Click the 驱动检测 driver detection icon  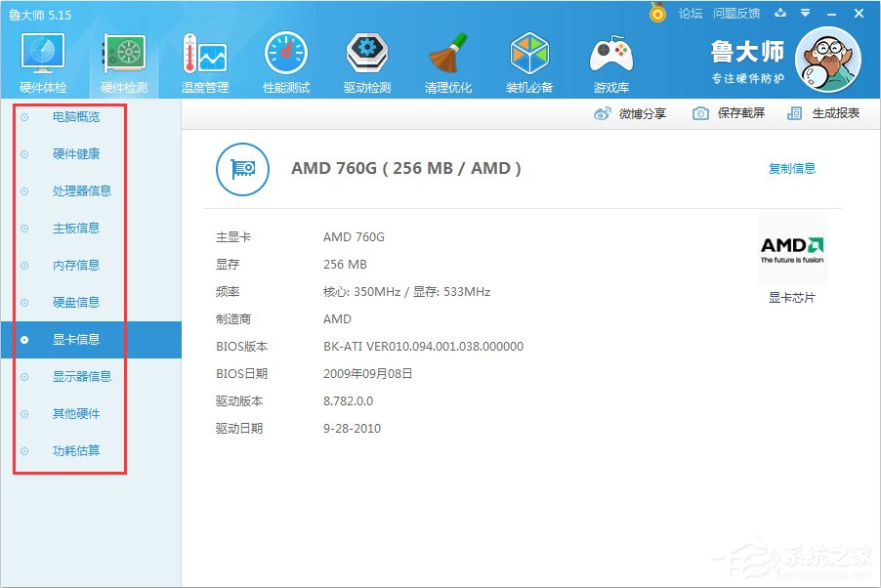click(367, 54)
